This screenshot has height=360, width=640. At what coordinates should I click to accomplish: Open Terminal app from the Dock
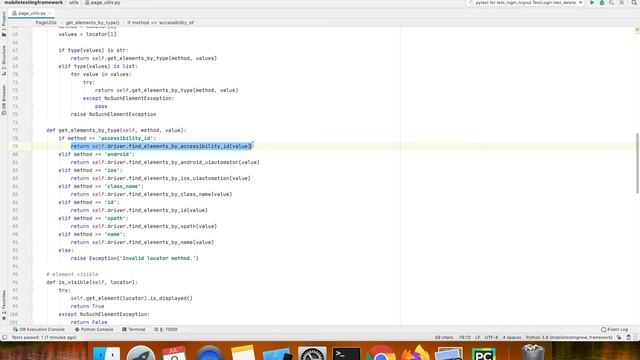[x=346, y=353]
